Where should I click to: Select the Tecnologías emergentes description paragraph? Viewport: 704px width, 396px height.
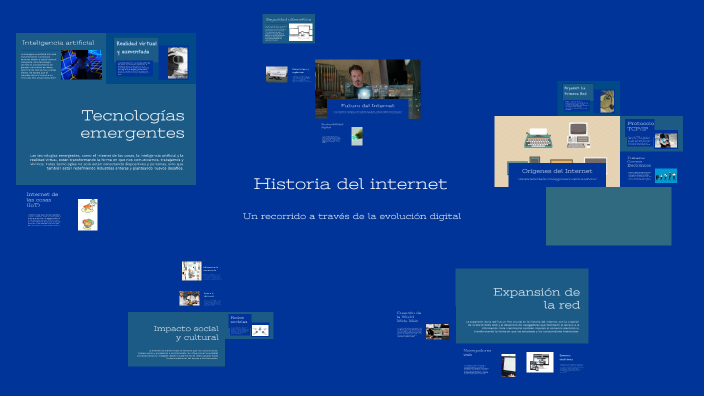click(106, 162)
